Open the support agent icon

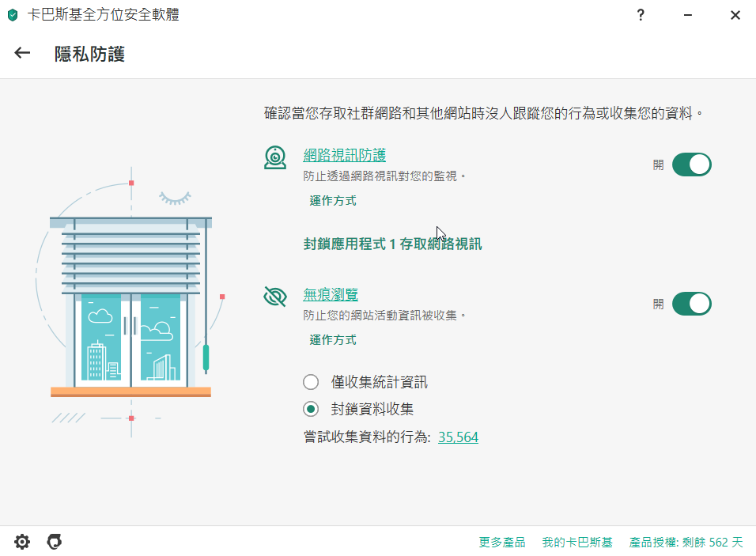click(54, 542)
